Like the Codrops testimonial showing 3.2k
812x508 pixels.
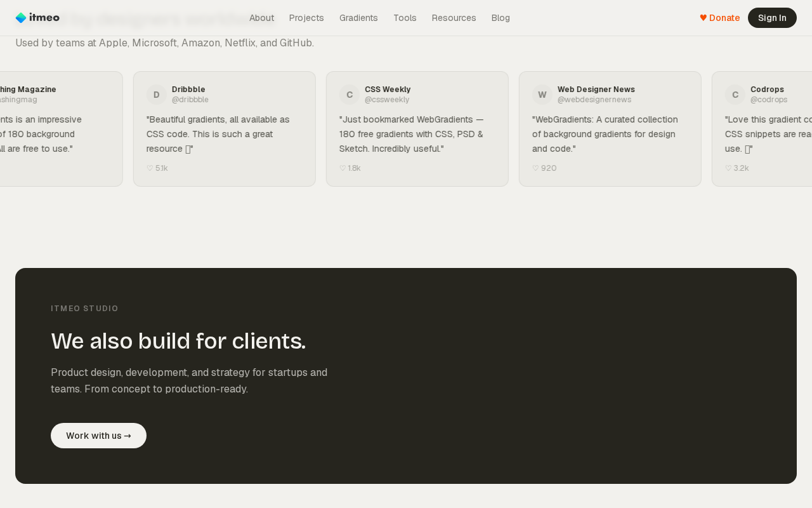[x=737, y=168]
